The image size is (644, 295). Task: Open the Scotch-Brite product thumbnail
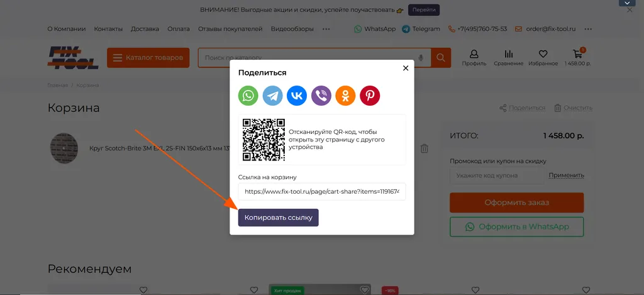pos(64,148)
